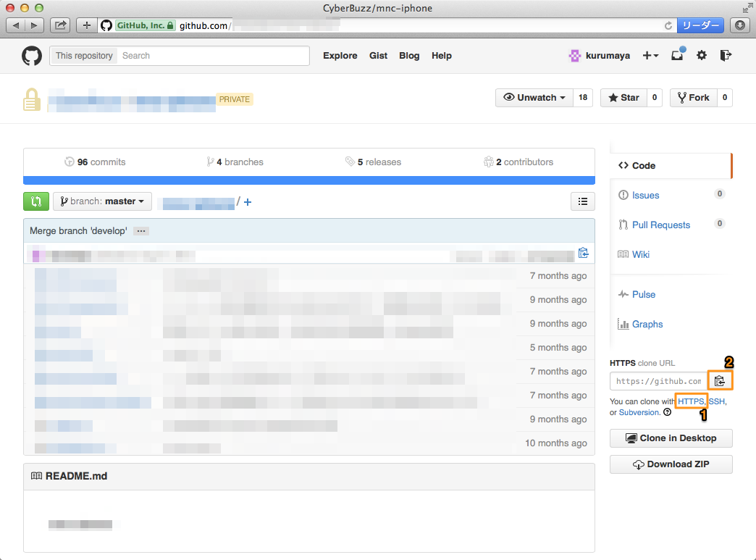Copy clone URL to clipboard
Viewport: 756px width, 560px height.
point(720,381)
